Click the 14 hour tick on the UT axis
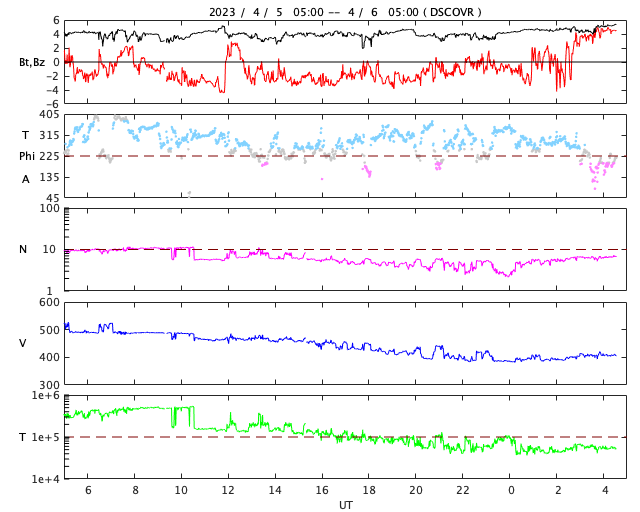640x512 pixels. [275, 490]
